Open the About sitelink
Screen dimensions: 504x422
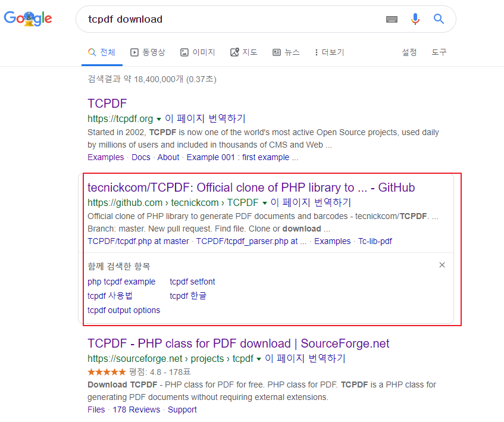point(168,157)
